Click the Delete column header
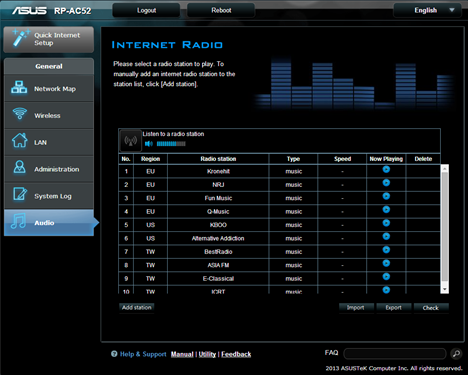The image size is (468, 375). click(x=423, y=159)
